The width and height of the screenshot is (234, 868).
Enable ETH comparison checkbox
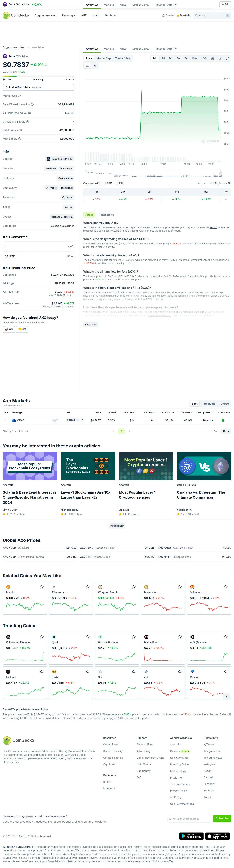click(116, 183)
